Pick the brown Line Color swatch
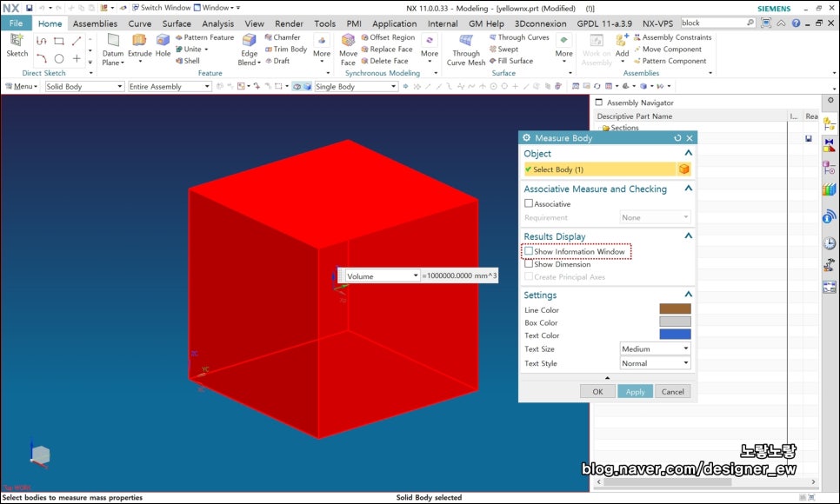Screen dimensions: 840x504 (675, 309)
